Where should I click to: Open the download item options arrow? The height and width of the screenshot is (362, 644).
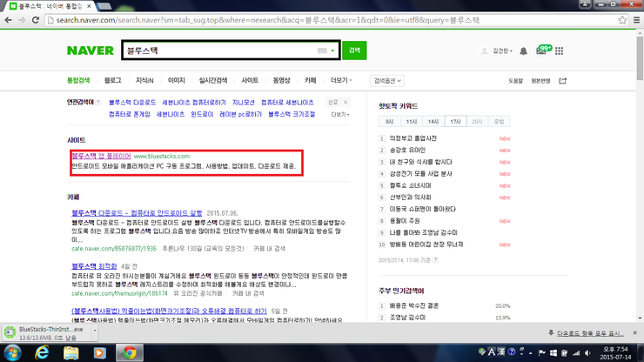95,331
